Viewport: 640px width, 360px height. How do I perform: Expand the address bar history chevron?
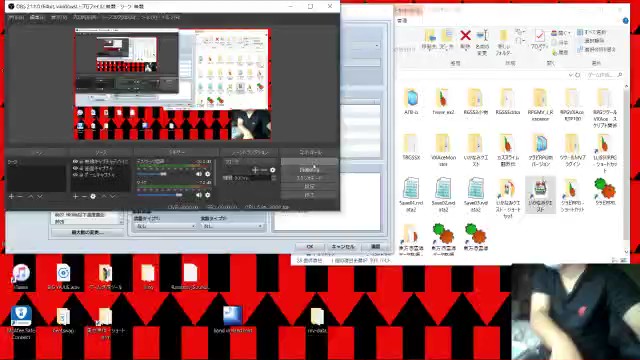(x=571, y=75)
